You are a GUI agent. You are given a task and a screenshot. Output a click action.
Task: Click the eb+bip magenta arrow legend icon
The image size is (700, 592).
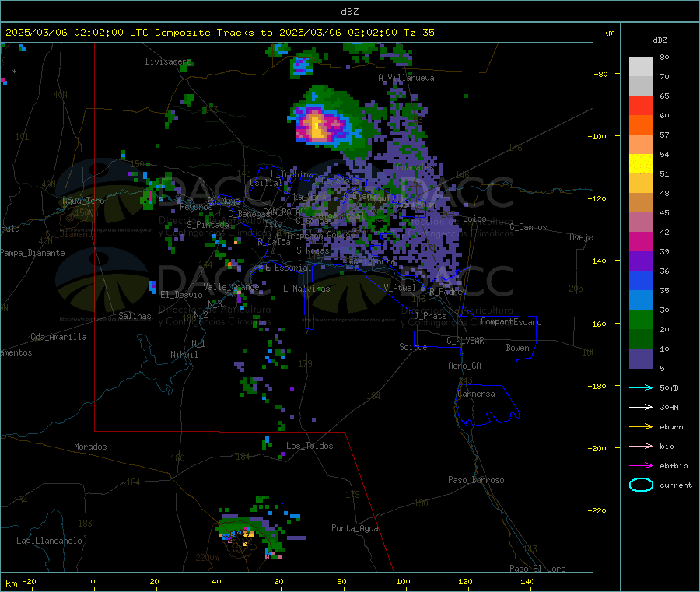641,466
